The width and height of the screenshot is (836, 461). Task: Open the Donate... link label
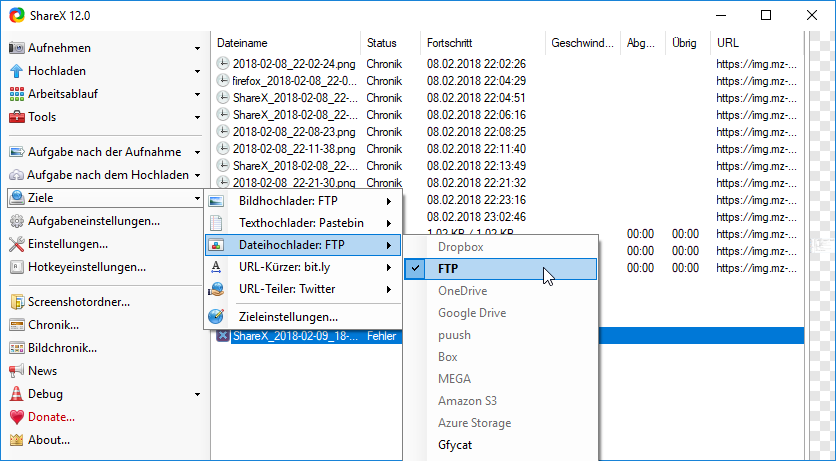click(51, 417)
